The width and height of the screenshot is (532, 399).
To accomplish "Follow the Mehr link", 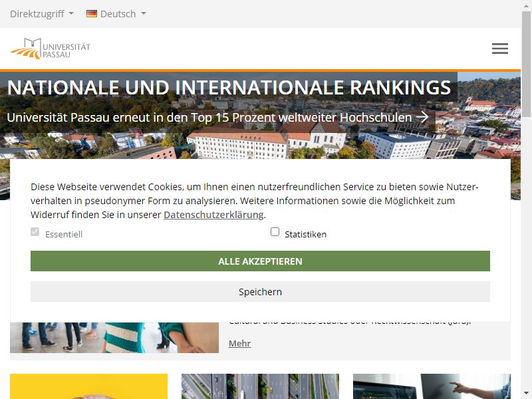I will coord(239,343).
